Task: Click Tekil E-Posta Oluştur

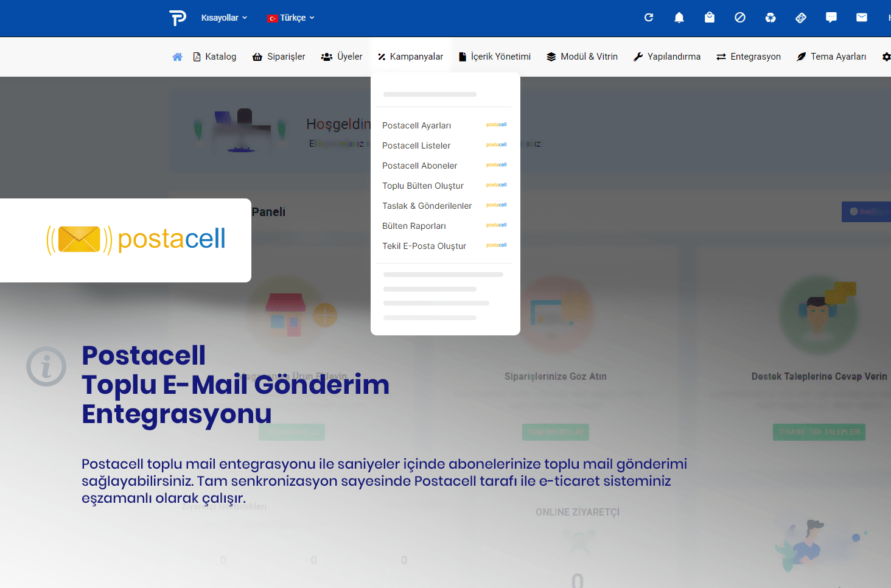Action: point(424,246)
